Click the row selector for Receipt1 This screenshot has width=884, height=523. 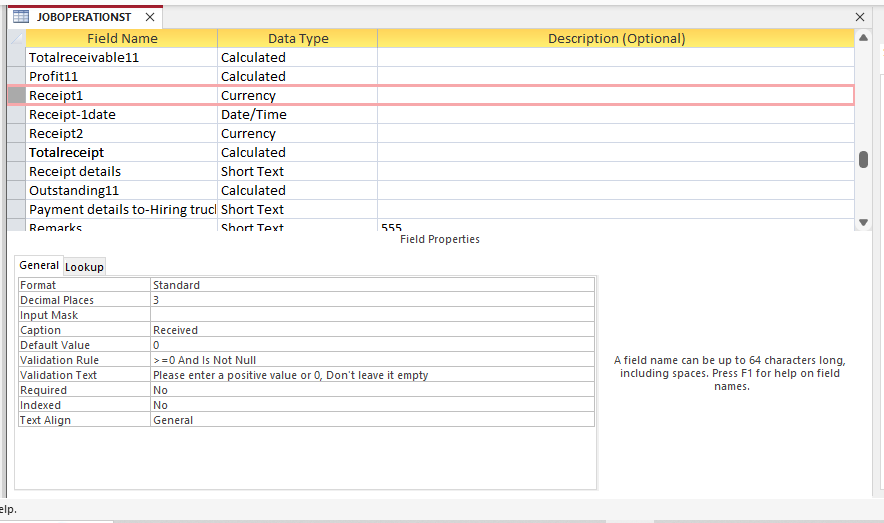click(x=16, y=96)
